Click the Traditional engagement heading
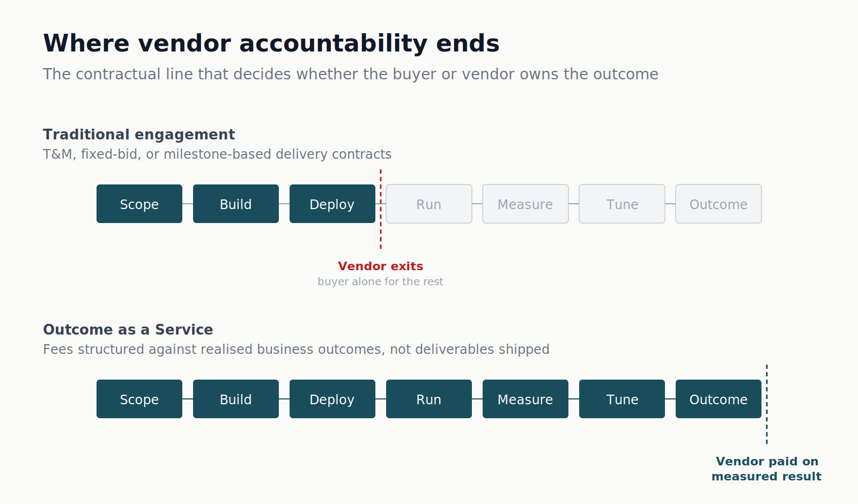The width and height of the screenshot is (858, 504). click(139, 135)
